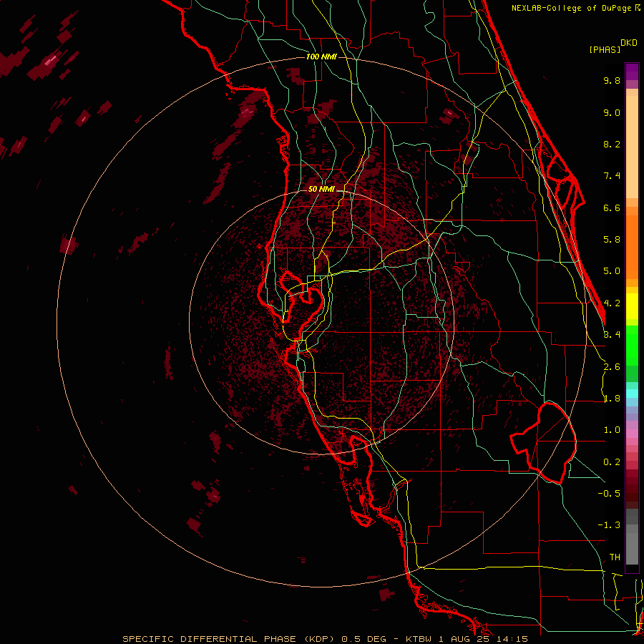Click the 2.6 scale value
The width and height of the screenshot is (644, 644).
click(x=612, y=367)
